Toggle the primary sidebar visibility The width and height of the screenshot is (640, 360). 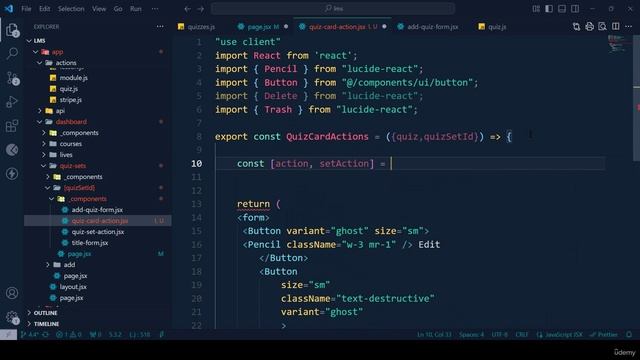click(x=549, y=9)
